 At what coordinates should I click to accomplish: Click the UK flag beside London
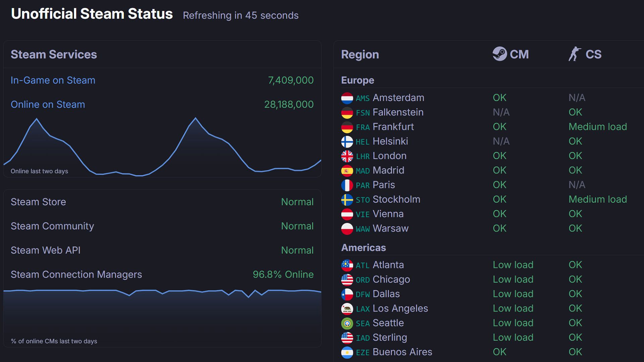[347, 156]
